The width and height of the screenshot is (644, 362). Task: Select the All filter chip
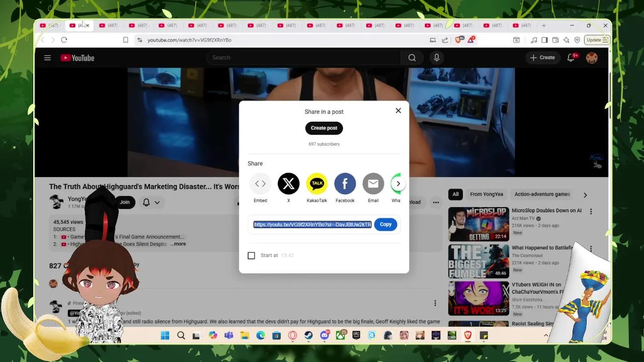(x=455, y=194)
